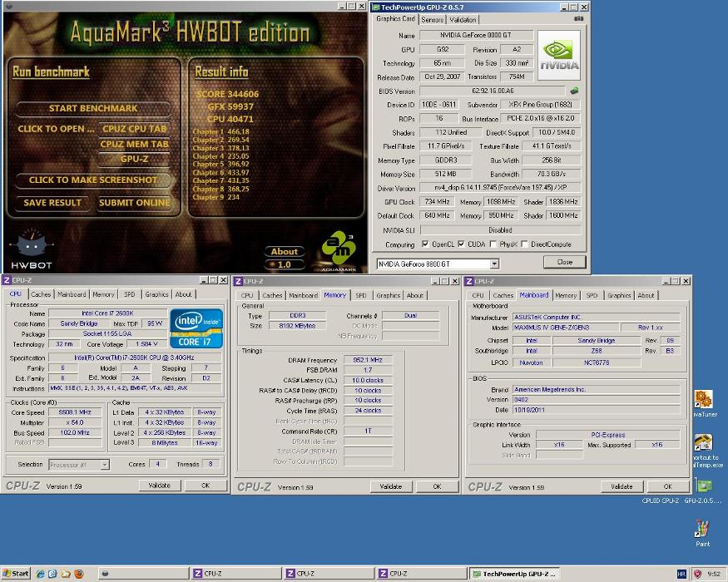Screen dimensions: 728x582
Task: Click SUBMIT ONLINE in AquaMark
Action: 134,203
